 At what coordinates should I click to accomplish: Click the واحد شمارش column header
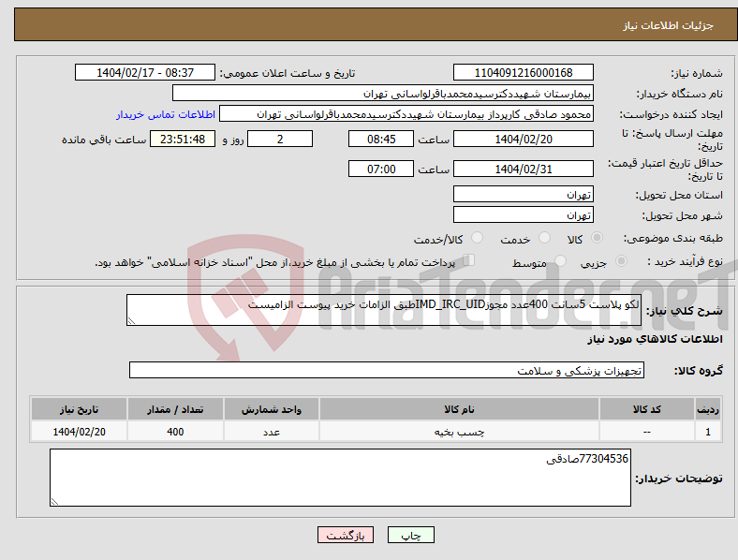pyautogui.click(x=272, y=409)
